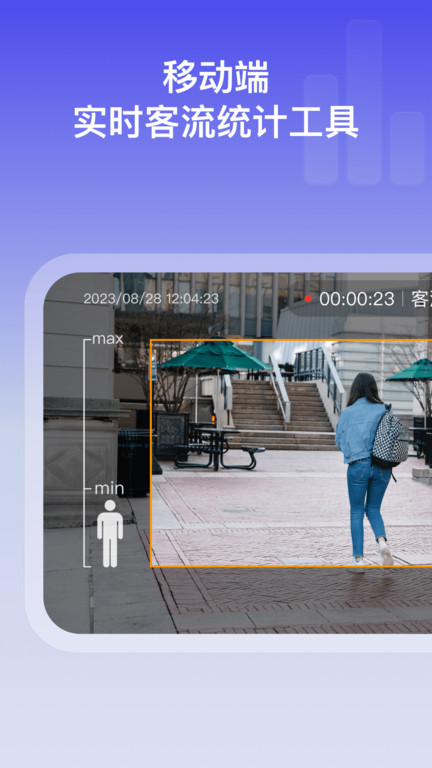Click the top edge of orange detection frame
This screenshot has width=432, height=768.
(291, 340)
